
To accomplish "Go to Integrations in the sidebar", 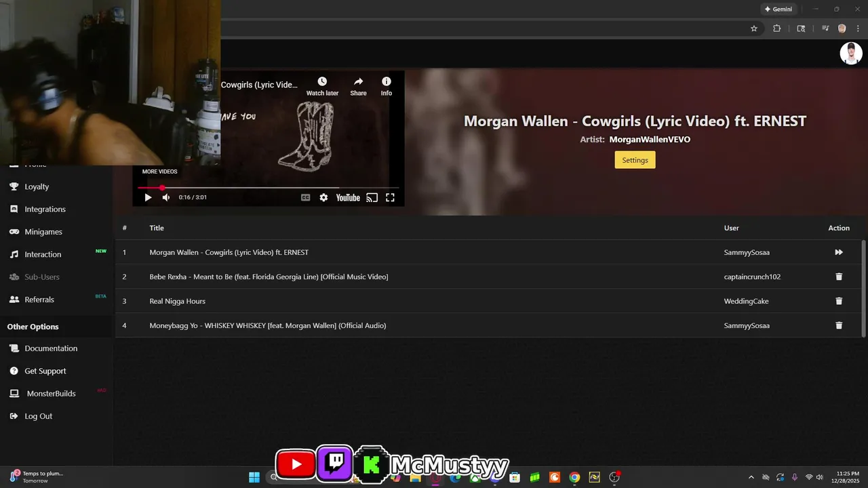I will click(x=45, y=209).
